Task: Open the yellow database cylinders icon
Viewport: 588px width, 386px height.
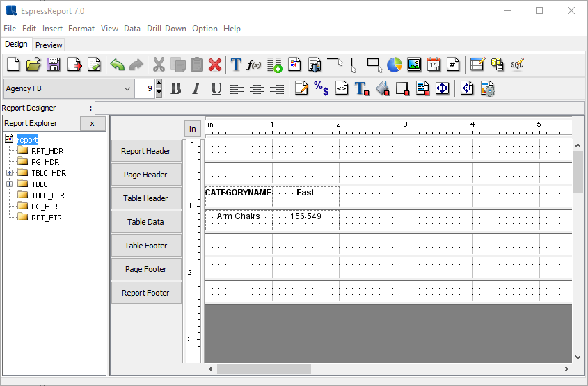Action: point(498,65)
